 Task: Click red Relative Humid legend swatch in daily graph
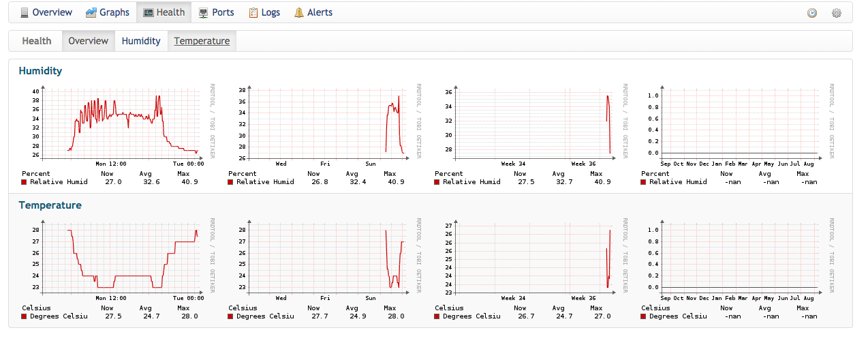tap(25, 182)
